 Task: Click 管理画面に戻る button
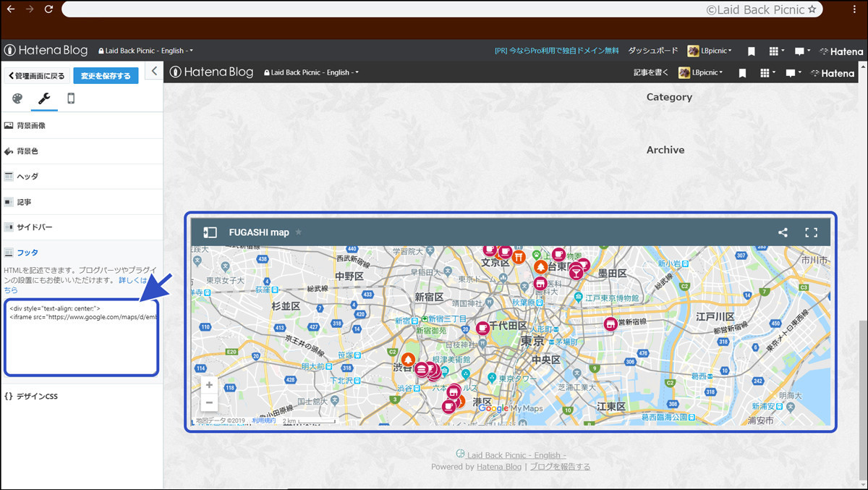(x=36, y=75)
